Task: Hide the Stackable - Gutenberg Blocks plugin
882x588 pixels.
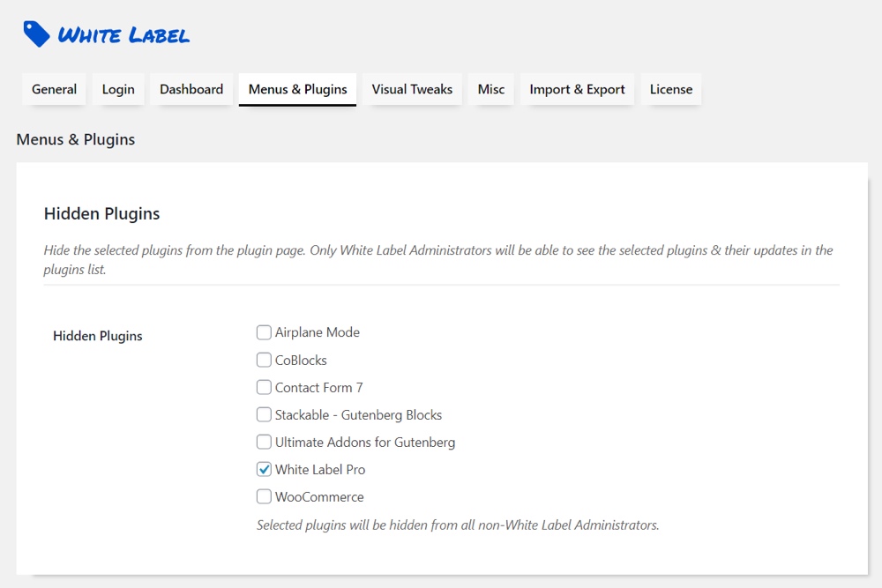Action: pos(264,414)
